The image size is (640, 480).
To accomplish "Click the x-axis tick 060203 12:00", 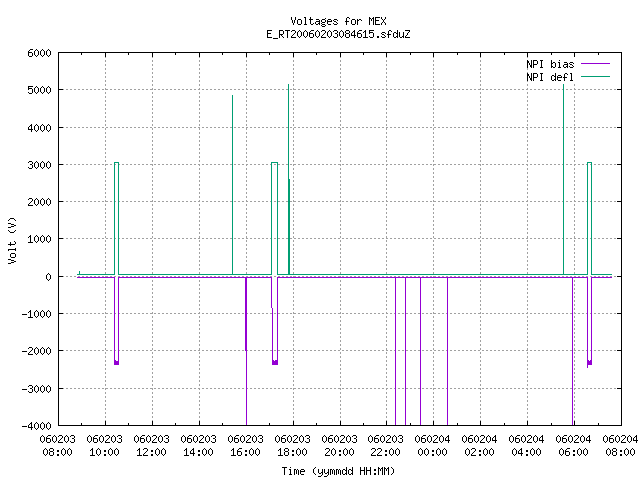I will (x=151, y=445).
